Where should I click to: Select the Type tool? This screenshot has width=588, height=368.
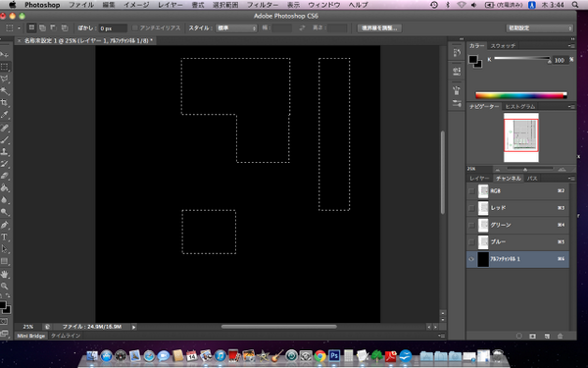[5, 237]
